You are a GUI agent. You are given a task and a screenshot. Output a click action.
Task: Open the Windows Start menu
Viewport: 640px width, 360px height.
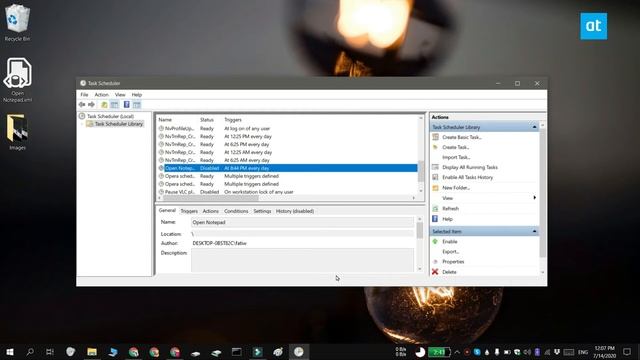click(10, 351)
